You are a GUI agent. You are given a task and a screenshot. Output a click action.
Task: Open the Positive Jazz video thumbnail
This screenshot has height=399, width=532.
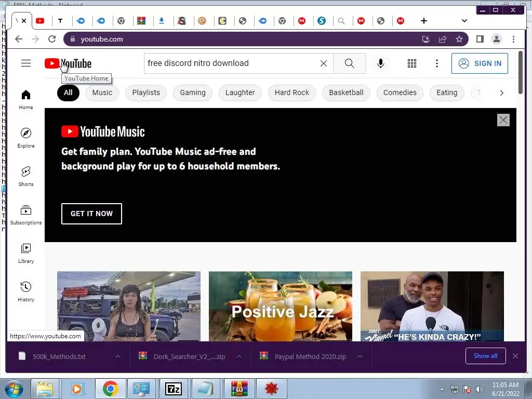point(280,307)
